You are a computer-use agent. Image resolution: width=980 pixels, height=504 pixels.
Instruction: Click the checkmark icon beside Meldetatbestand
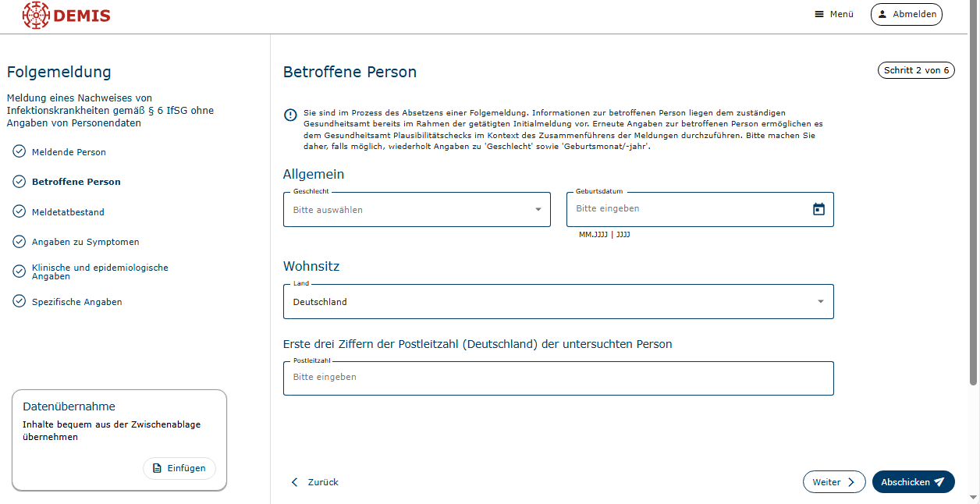pyautogui.click(x=20, y=211)
